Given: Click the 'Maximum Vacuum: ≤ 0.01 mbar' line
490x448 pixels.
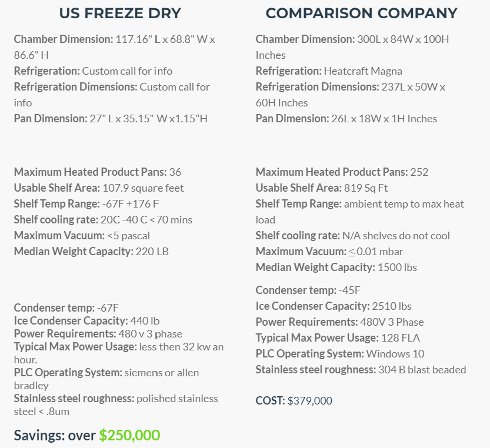Looking at the screenshot, I should coord(329,252).
